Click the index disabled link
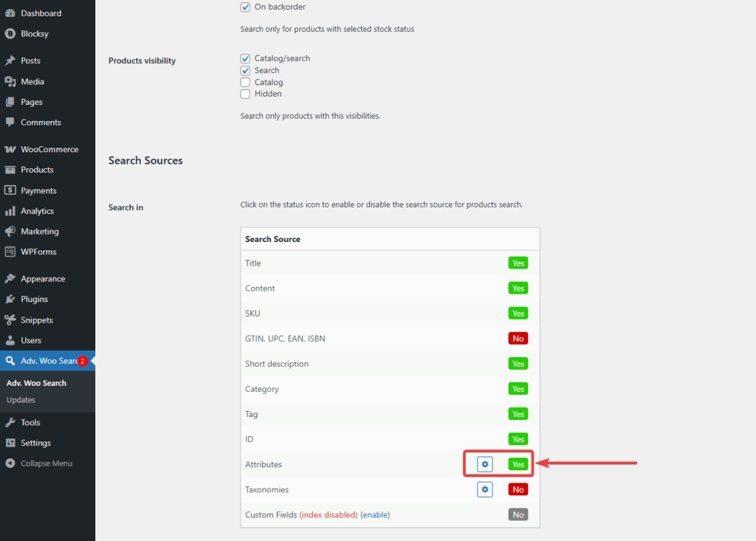This screenshot has height=541, width=756. pyautogui.click(x=328, y=514)
